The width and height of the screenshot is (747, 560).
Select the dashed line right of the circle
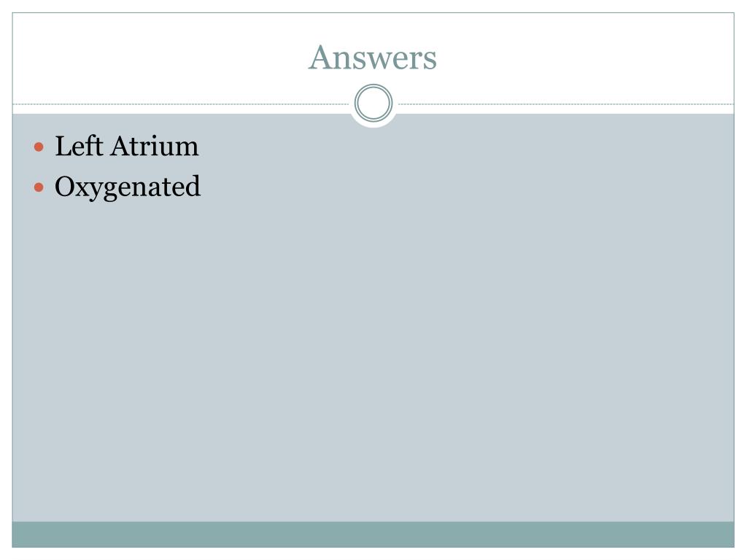(x=566, y=104)
